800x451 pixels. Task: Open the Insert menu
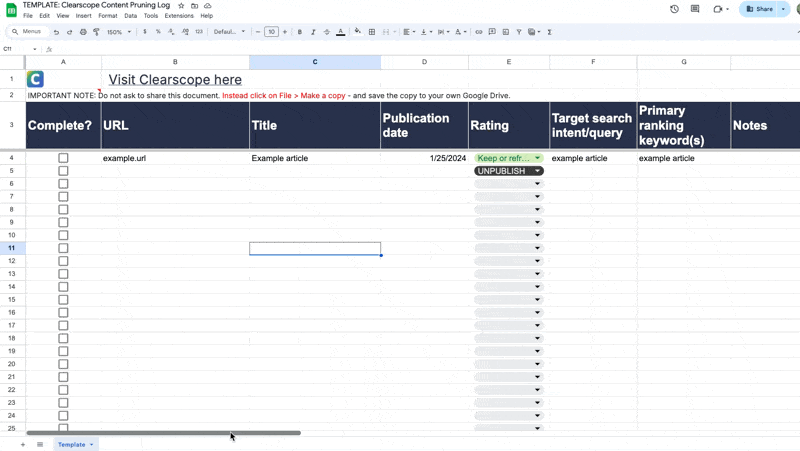pyautogui.click(x=84, y=16)
